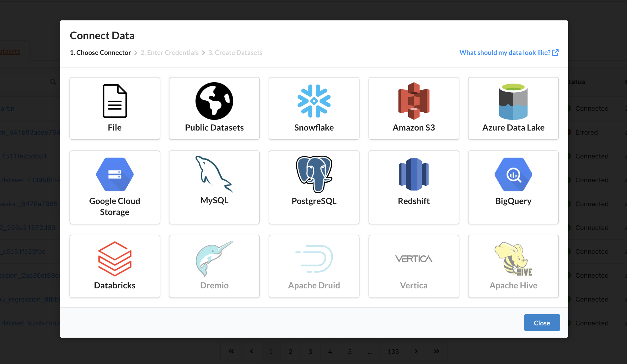This screenshot has height=364, width=627.
Task: Click the 'Snowflake' label
Action: coord(314,127)
